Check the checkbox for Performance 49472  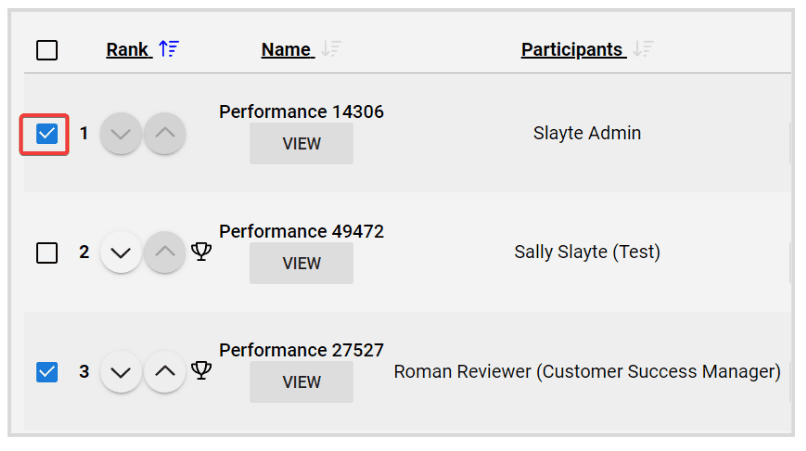pyautogui.click(x=47, y=252)
